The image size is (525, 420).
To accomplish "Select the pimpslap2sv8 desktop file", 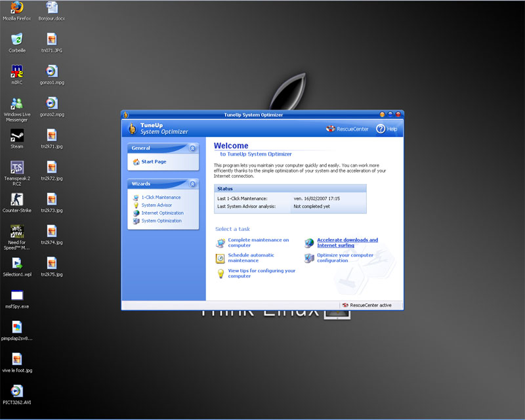I will [17, 331].
